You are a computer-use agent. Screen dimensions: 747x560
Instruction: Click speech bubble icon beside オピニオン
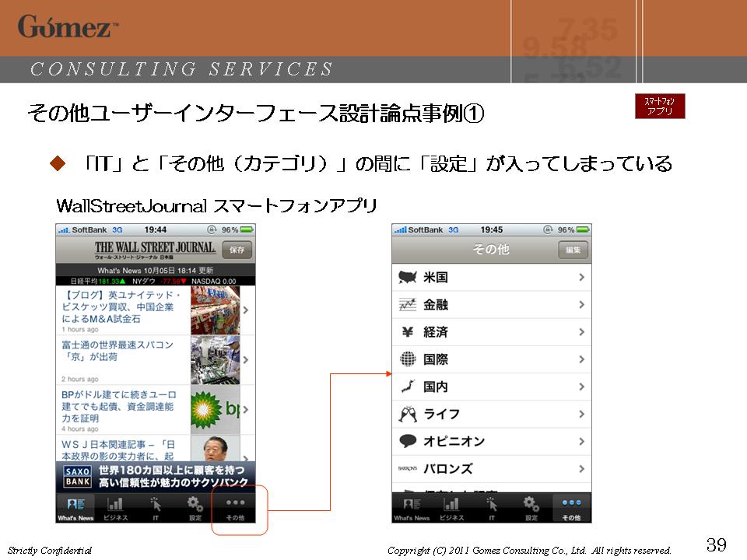pos(407,442)
